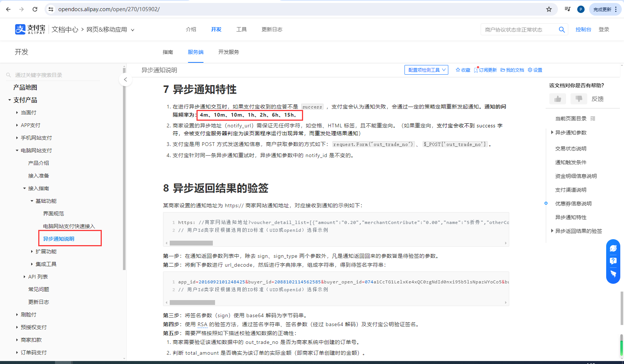Open 电脑网站支付快速接入 document

pos(69,226)
